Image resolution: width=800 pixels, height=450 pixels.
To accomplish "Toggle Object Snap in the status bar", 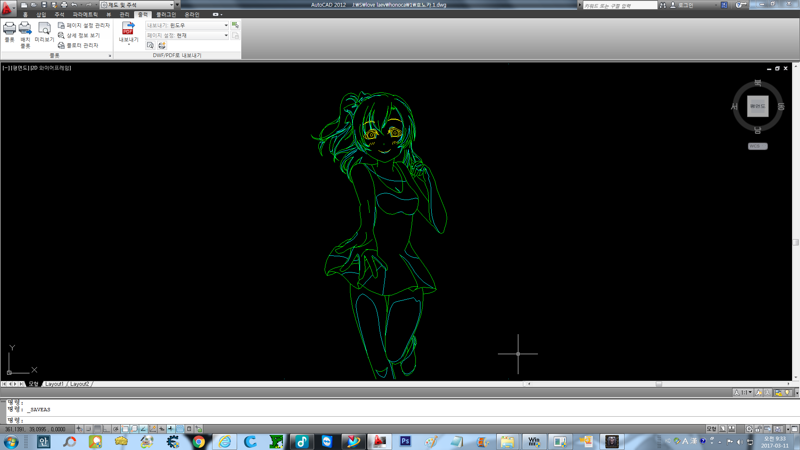I will [125, 429].
